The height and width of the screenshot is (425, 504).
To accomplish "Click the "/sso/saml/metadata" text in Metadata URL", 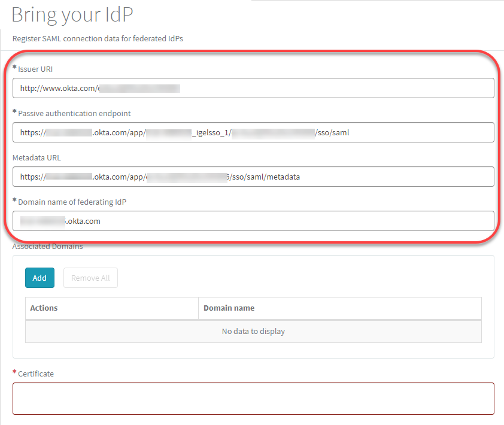I will point(265,177).
